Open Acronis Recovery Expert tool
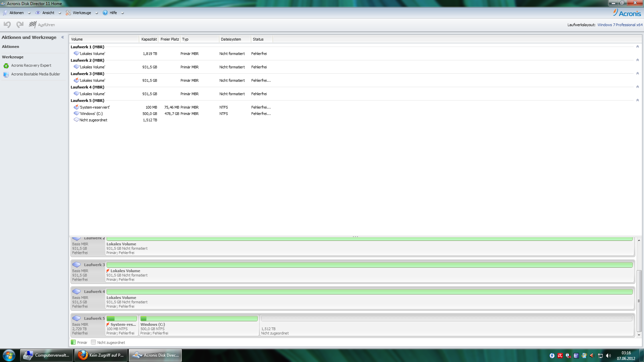The height and width of the screenshot is (362, 644). [x=31, y=66]
